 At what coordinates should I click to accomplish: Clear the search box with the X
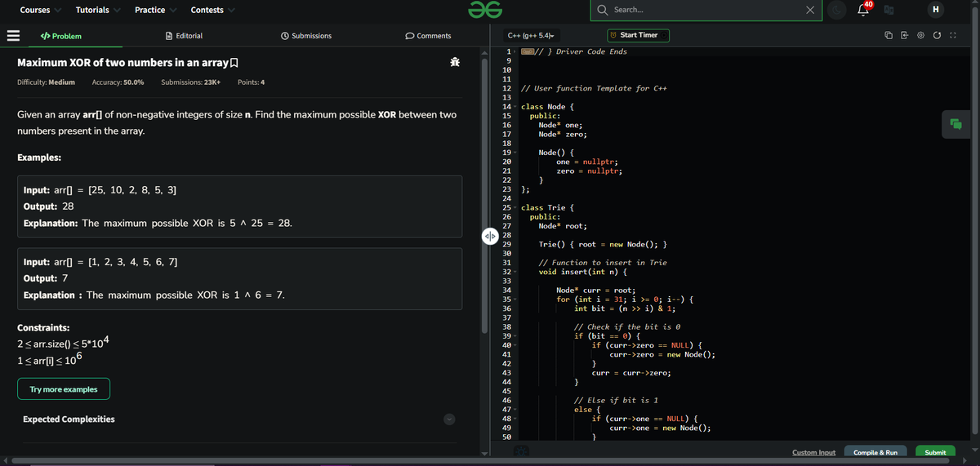[x=809, y=10]
